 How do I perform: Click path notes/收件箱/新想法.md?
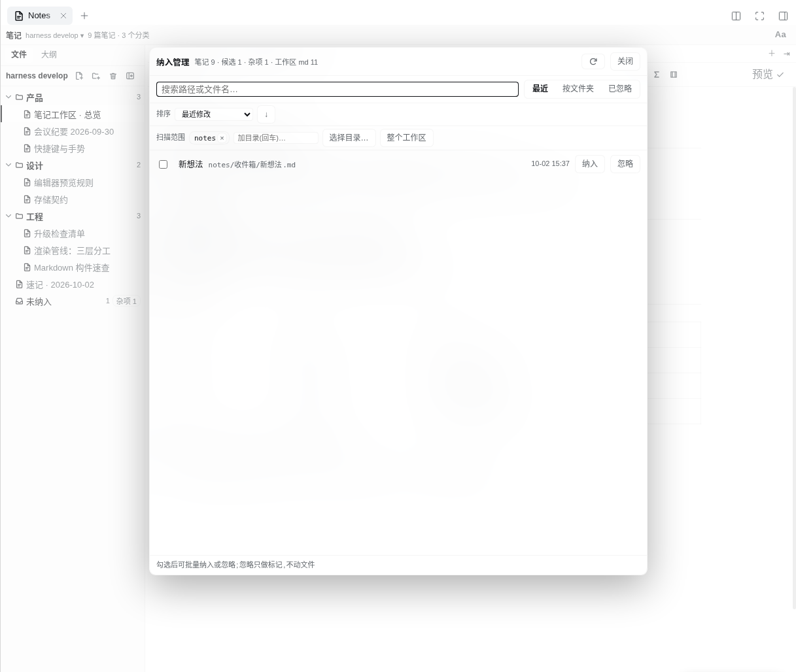tap(252, 165)
